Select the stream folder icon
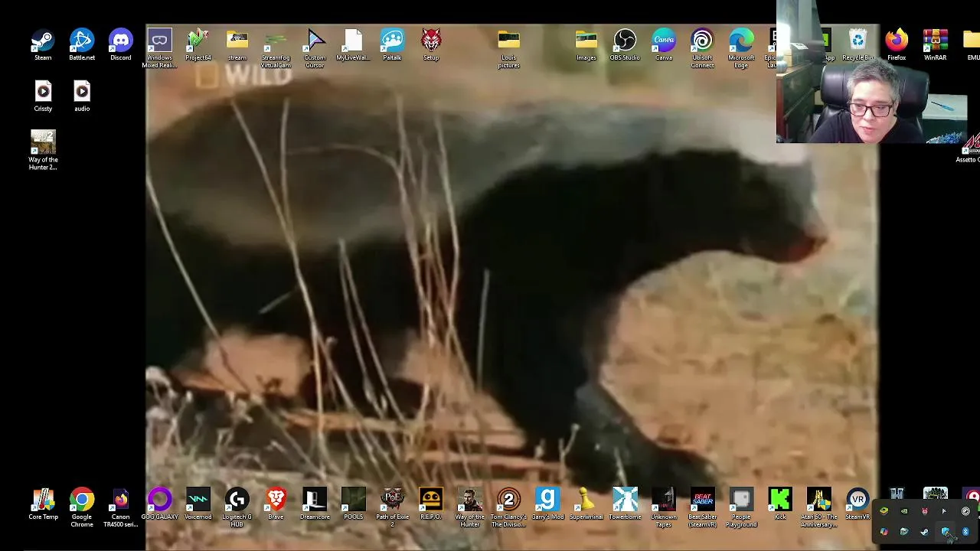Viewport: 980px width, 551px height. (237, 44)
